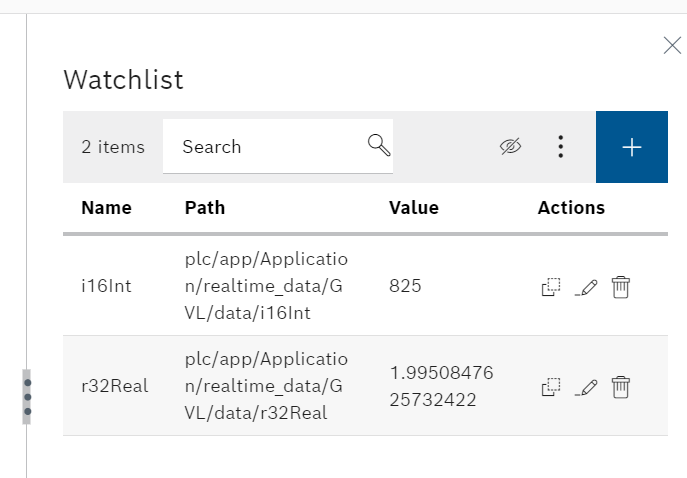This screenshot has width=687, height=478.
Task: Click the r32Real value 1.9950847625732422
Action: pos(442,386)
